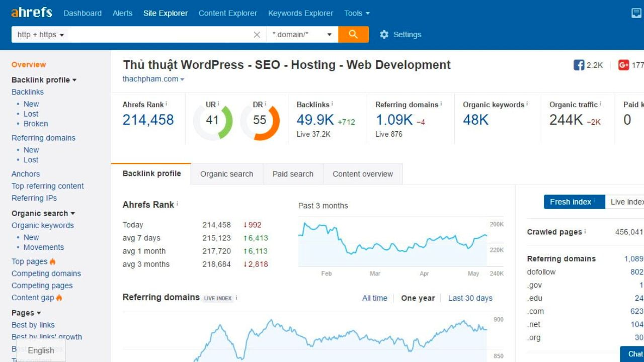
Task: Click the Google Plus shares icon
Action: coord(624,65)
